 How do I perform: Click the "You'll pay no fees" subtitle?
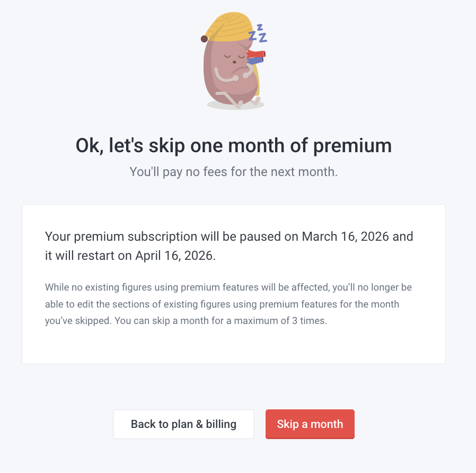coord(233,172)
